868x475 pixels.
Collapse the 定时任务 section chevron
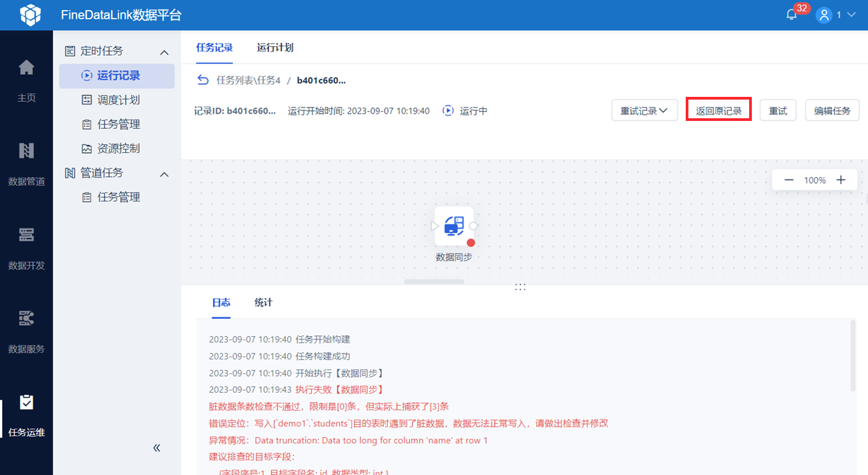[164, 51]
